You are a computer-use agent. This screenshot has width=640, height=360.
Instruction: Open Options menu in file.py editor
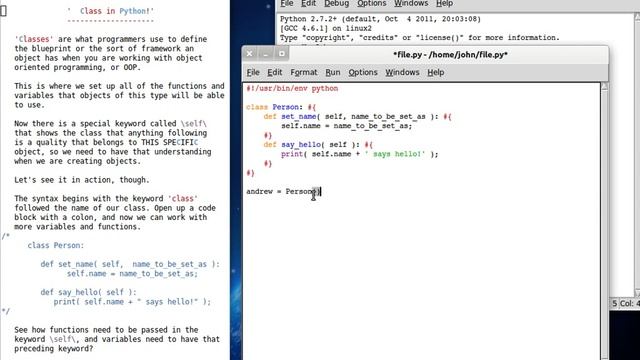coord(362,72)
